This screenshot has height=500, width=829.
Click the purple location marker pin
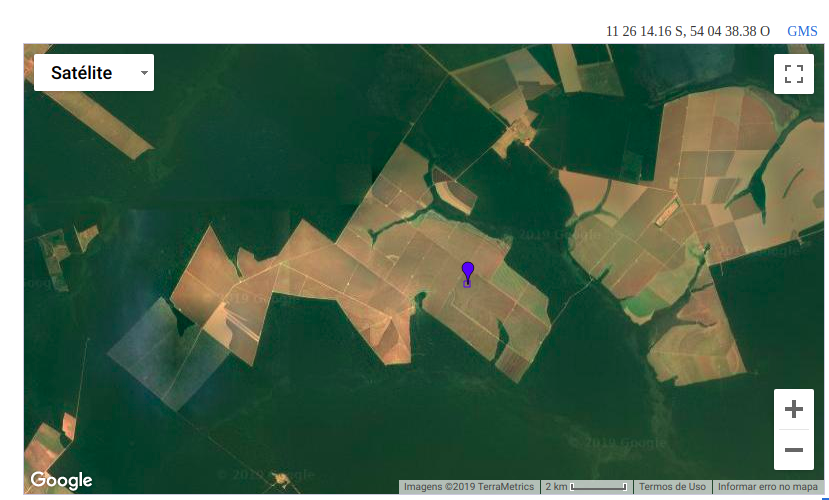coord(467,273)
